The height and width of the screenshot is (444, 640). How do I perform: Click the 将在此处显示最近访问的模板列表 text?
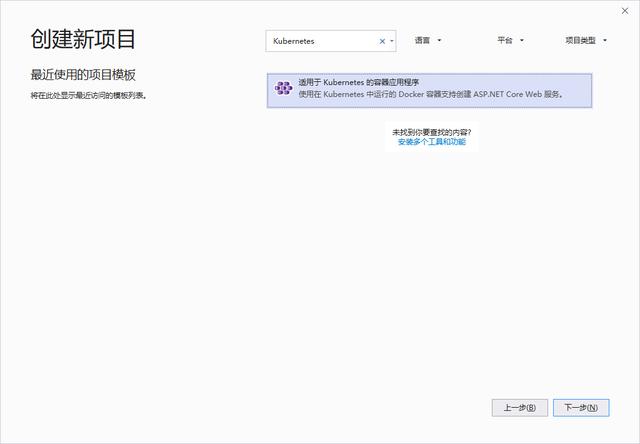point(89,96)
